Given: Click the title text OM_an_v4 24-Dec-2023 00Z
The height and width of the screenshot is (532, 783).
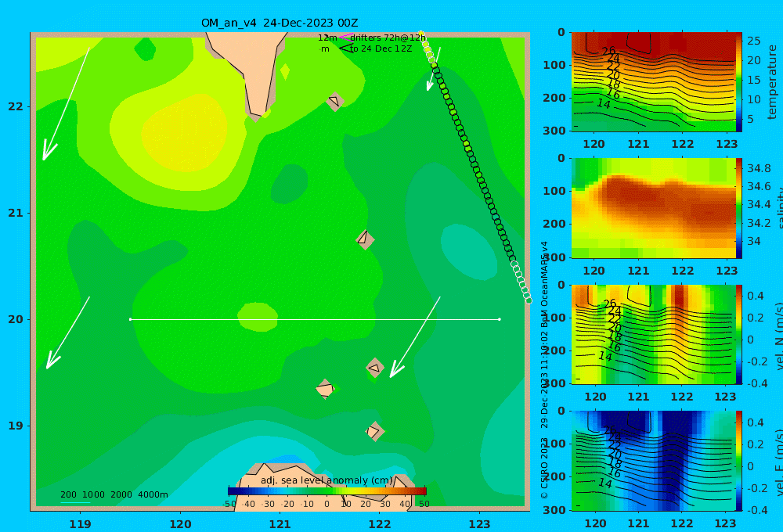Looking at the screenshot, I should (x=280, y=23).
